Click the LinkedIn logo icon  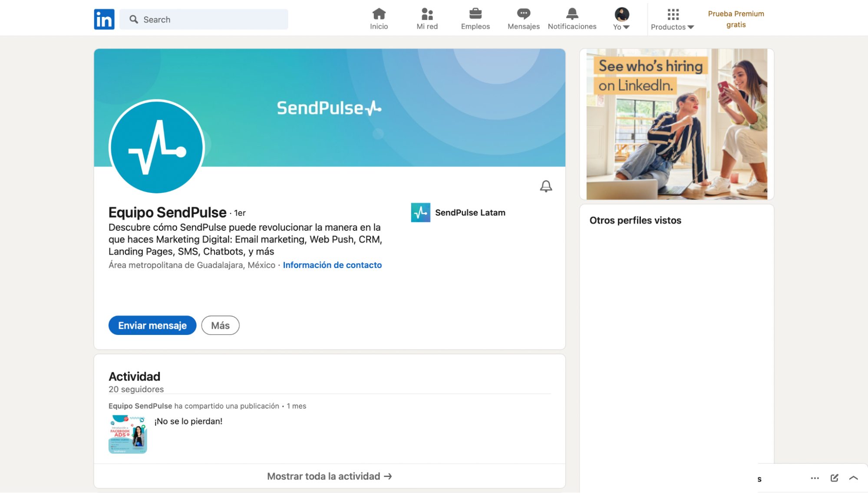tap(104, 19)
